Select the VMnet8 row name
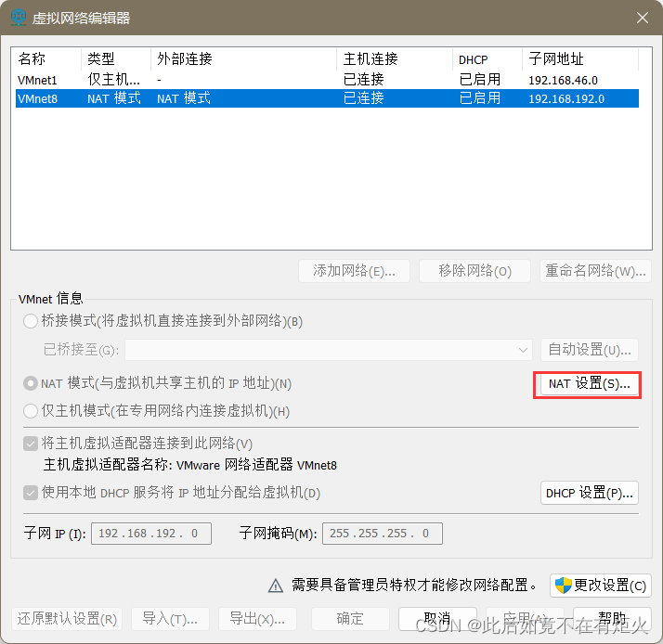Image resolution: width=663 pixels, height=644 pixels. point(37,99)
